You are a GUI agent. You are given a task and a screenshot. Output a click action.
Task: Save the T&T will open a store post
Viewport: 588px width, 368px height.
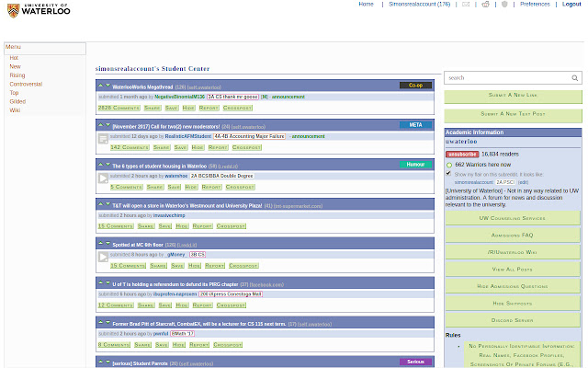(164, 226)
